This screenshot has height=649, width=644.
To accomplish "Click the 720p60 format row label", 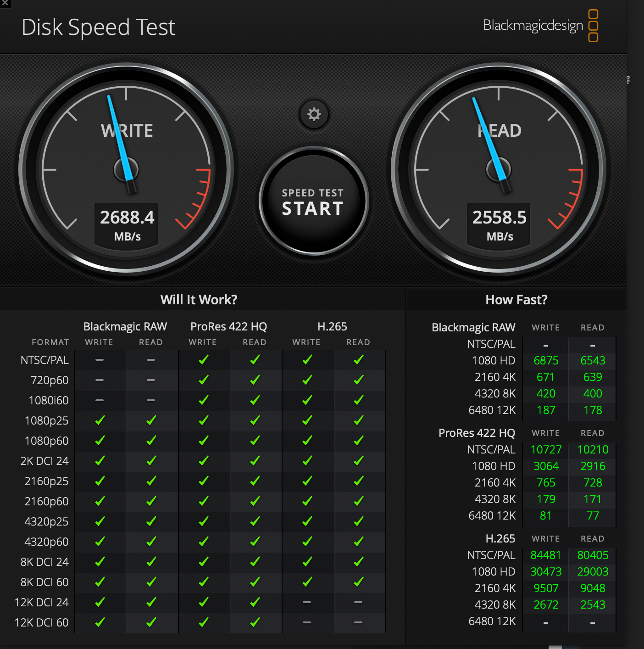I will [x=50, y=380].
